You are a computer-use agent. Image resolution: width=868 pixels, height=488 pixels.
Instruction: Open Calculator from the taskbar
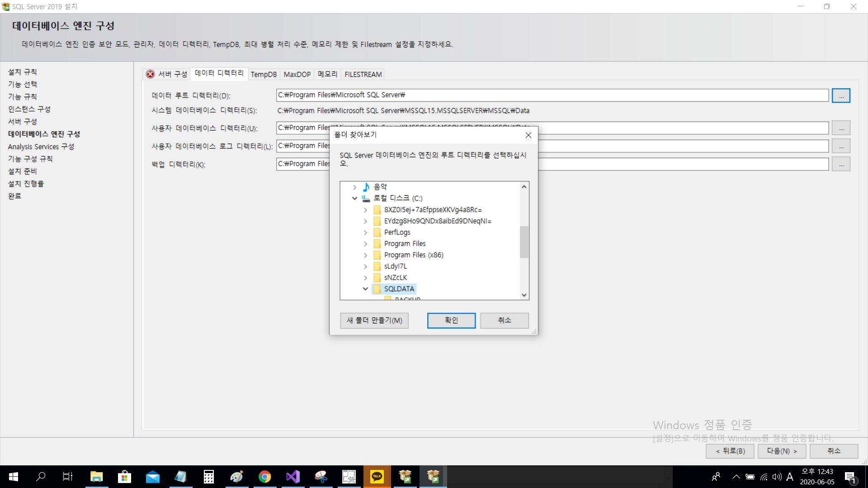coord(208,477)
